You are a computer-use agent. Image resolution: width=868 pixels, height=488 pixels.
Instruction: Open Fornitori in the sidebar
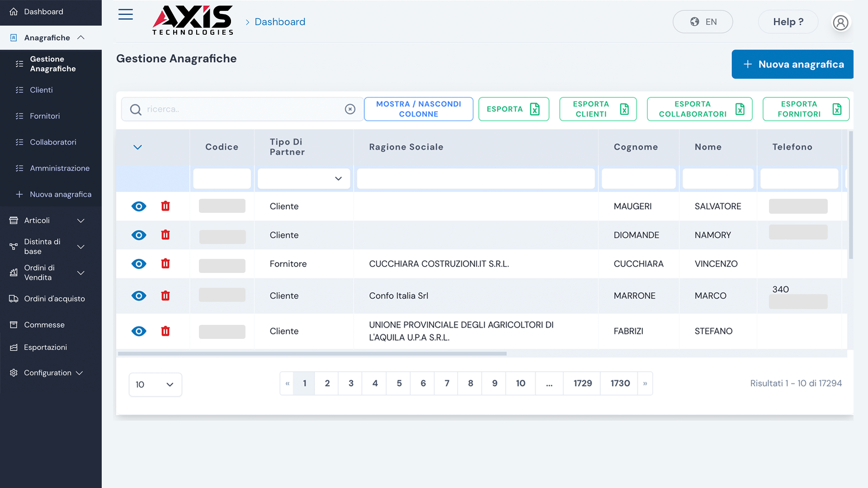pos(45,116)
